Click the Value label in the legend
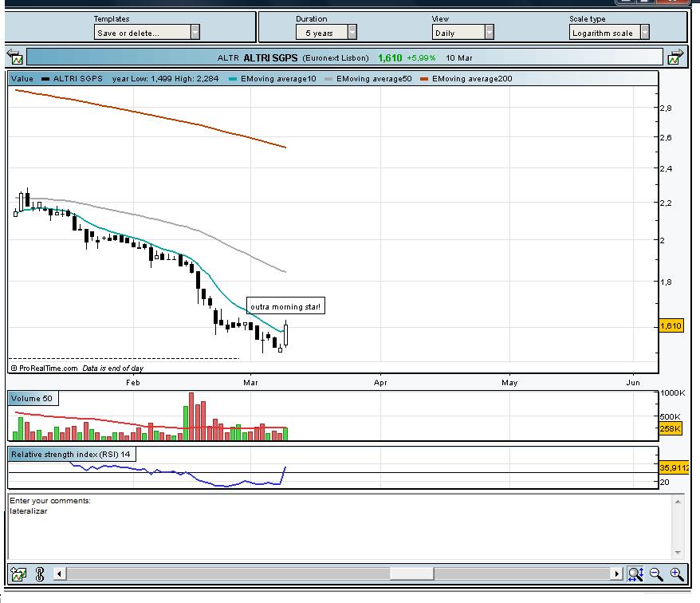 (x=22, y=79)
